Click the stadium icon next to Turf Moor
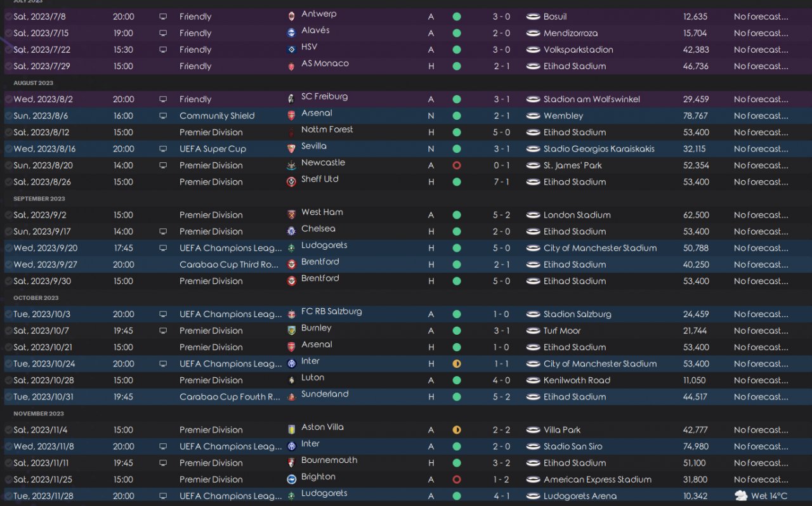 click(x=533, y=331)
